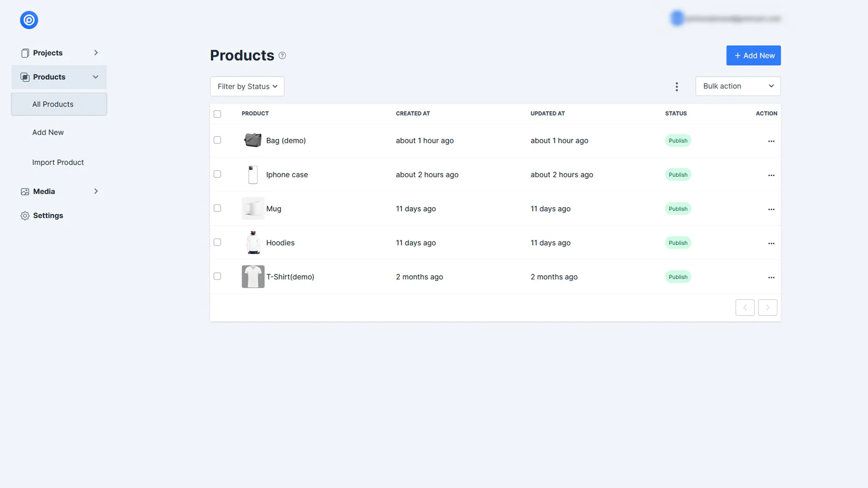868x488 pixels.
Task: Click Publish status badge for Bag (demo)
Action: click(x=678, y=141)
